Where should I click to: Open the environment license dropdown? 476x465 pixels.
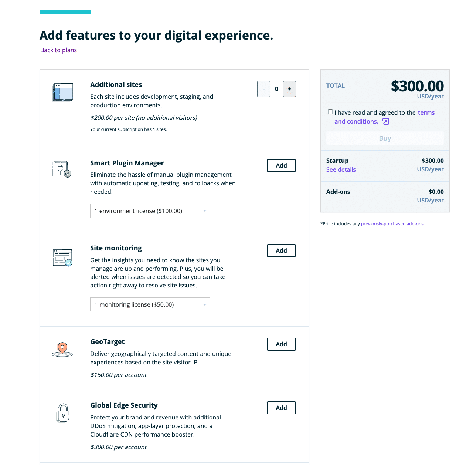pos(150,211)
